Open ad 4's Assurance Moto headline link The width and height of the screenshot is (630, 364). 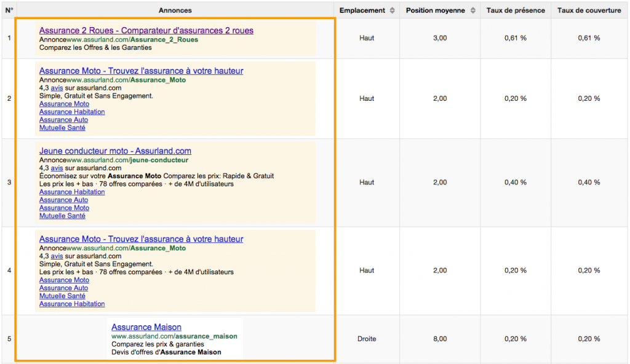(x=141, y=239)
